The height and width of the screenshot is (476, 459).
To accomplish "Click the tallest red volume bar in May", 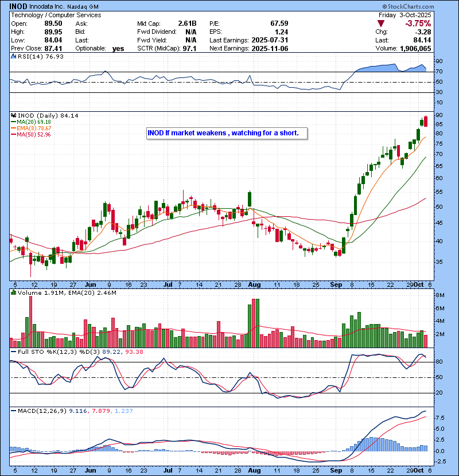I will (30, 322).
